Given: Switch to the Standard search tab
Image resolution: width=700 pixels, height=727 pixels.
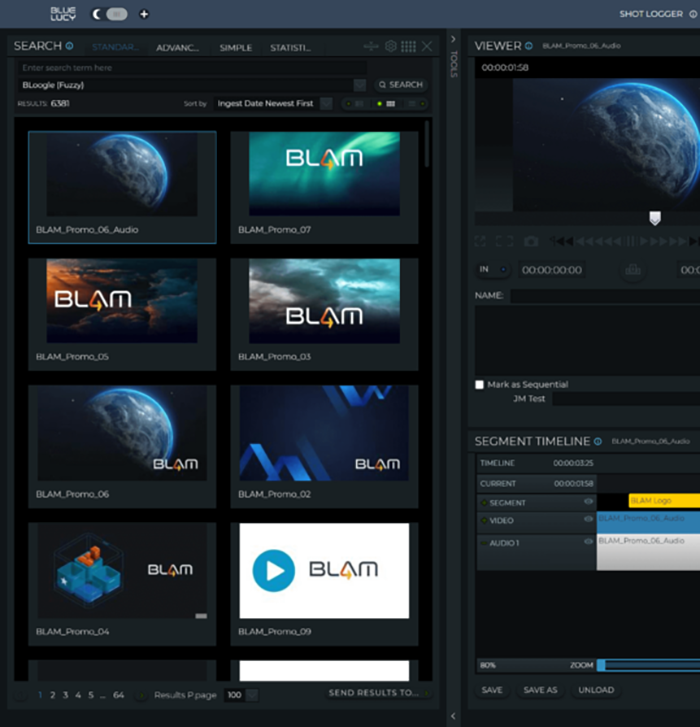Looking at the screenshot, I should pos(114,47).
